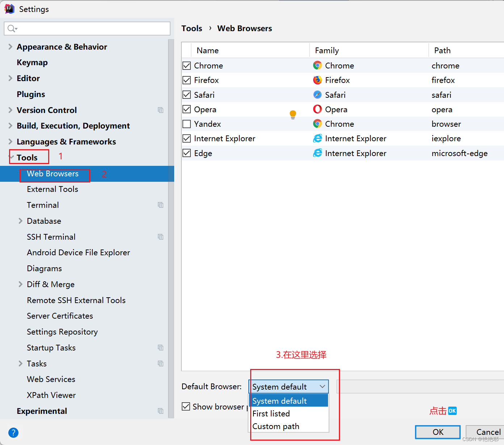Expand Languages & Frameworks section
Screen dimensions: 504x445
point(10,142)
